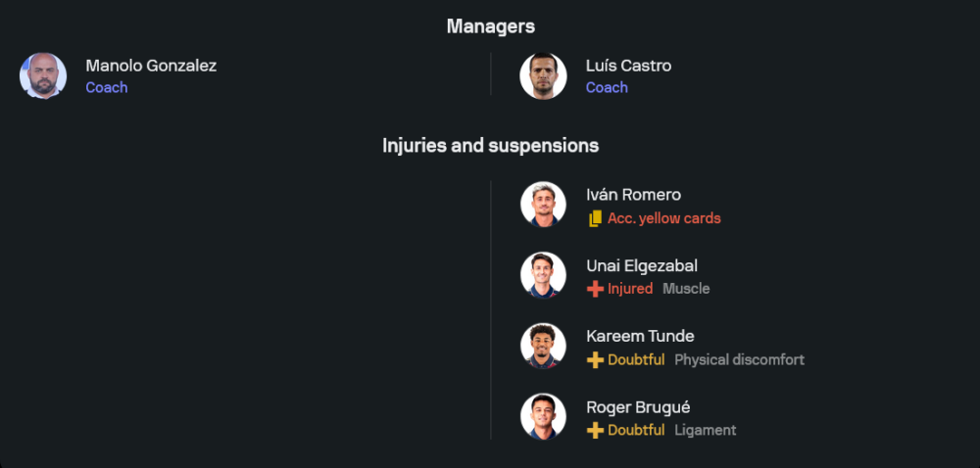The width and height of the screenshot is (980, 468).
Task: Open Unai Elgezabal's player avatar
Action: click(x=543, y=276)
